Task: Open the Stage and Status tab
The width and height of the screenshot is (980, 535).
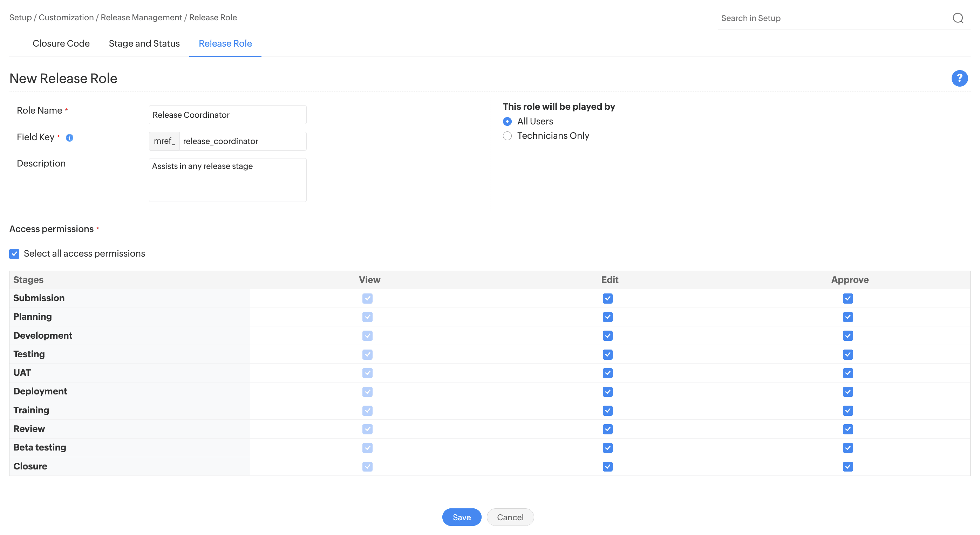Action: pyautogui.click(x=144, y=43)
